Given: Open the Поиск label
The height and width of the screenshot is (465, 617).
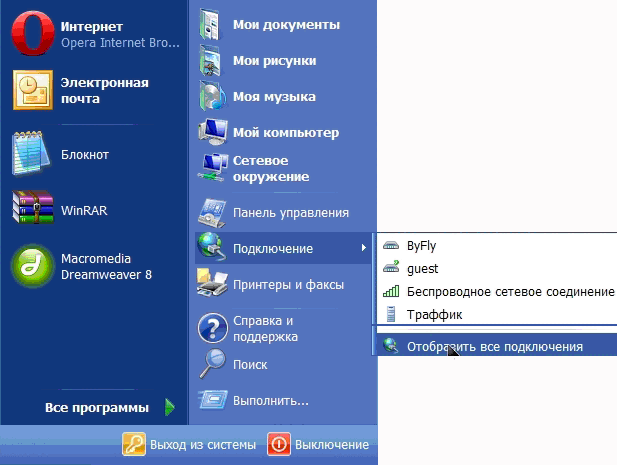Looking at the screenshot, I should coord(250,365).
